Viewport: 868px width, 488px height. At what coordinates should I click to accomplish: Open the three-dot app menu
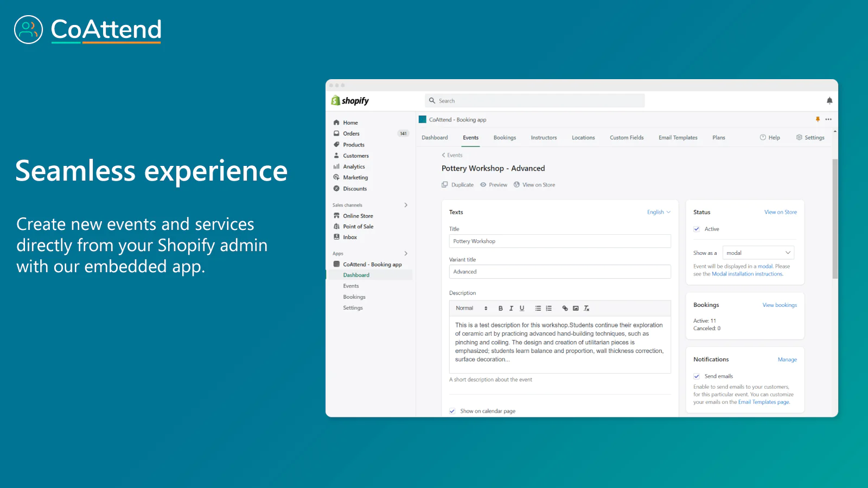tap(828, 119)
